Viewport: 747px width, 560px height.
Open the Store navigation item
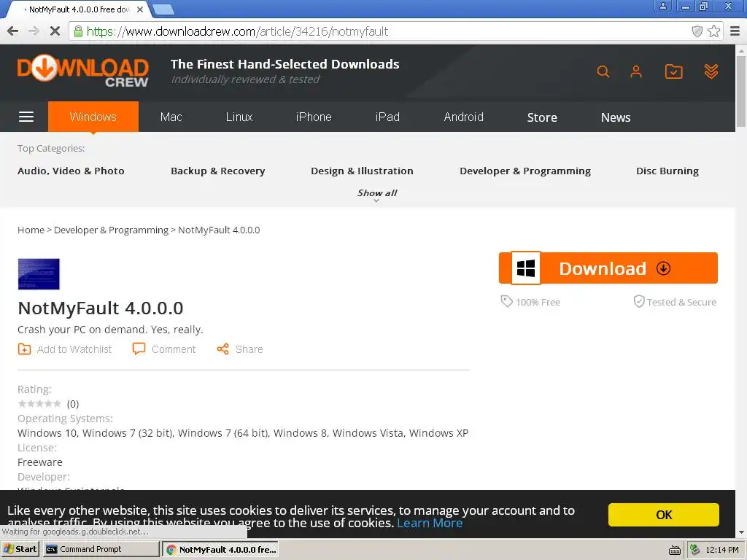[x=542, y=117]
